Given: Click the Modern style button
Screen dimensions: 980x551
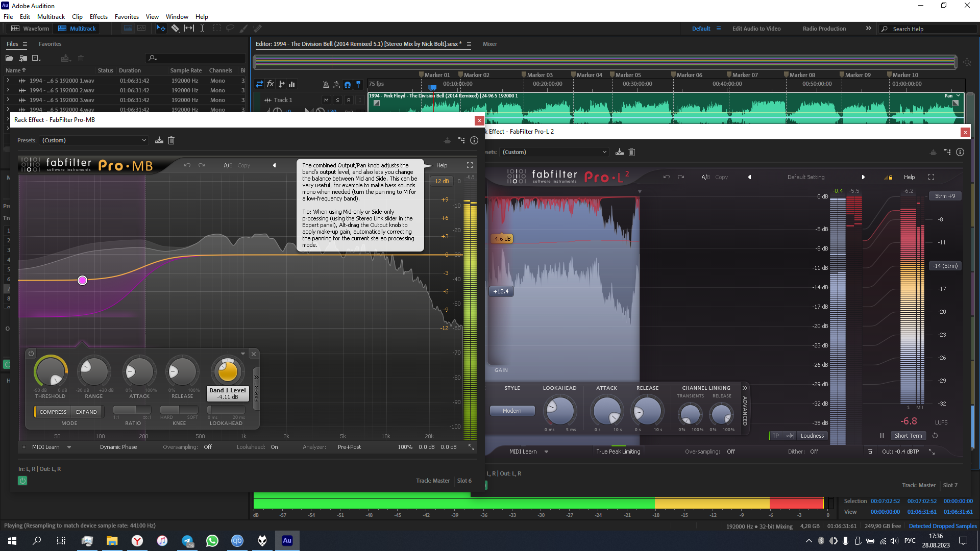Looking at the screenshot, I should pyautogui.click(x=512, y=411).
